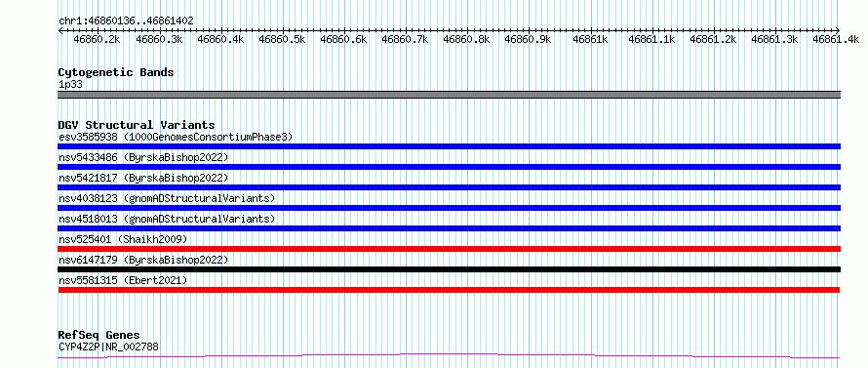The width and height of the screenshot is (868, 368).
Task: Select the nsv4038123 gnomAD variant bar
Action: pyautogui.click(x=449, y=208)
